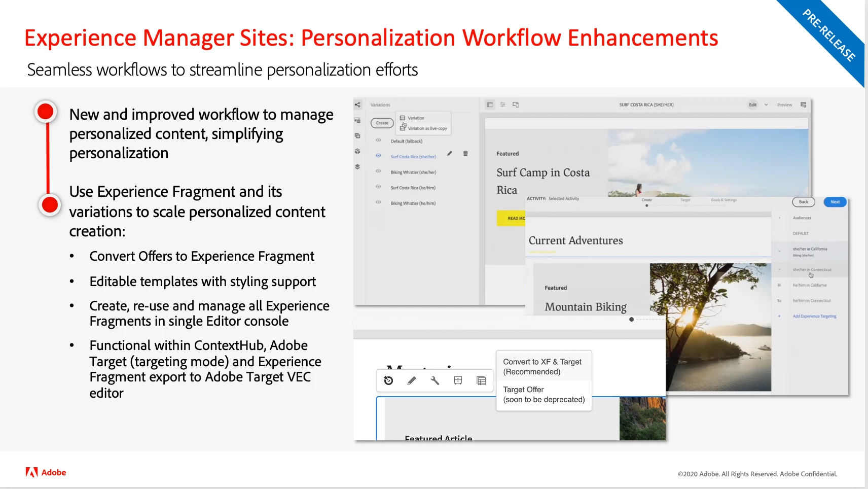Viewport: 868px width, 489px height.
Task: Click the Adobe logo in footer
Action: click(x=46, y=472)
